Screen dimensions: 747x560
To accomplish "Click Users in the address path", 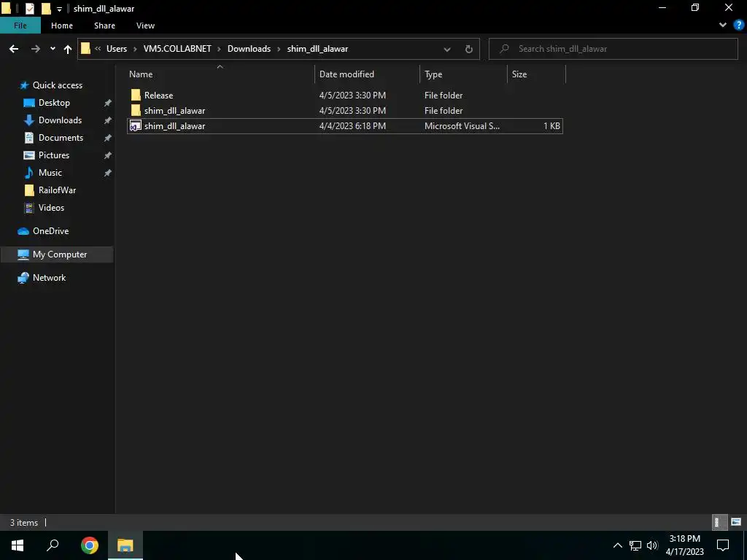I will (x=117, y=49).
